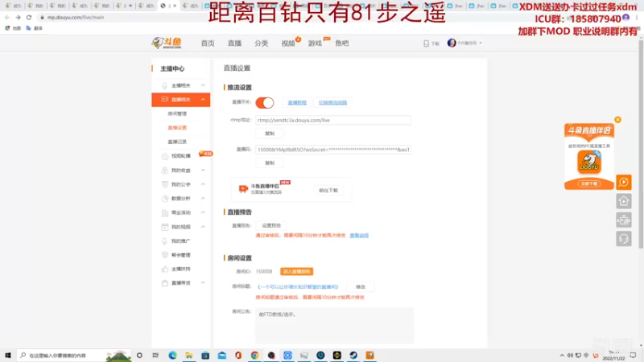
Task: Open the Windows Start menu
Action: tap(8, 355)
